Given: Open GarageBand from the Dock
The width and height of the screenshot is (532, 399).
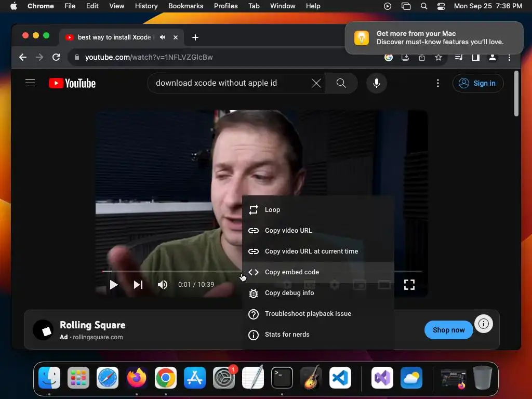Looking at the screenshot, I should (311, 378).
